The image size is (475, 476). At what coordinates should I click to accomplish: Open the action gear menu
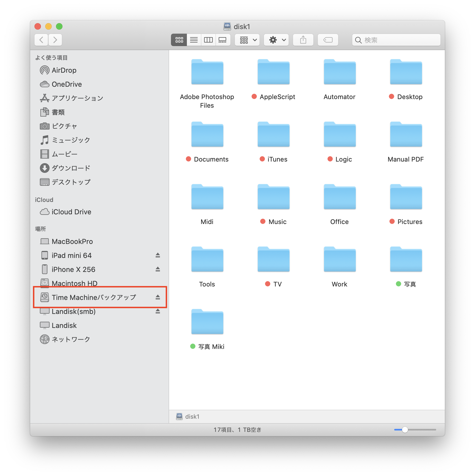point(276,40)
